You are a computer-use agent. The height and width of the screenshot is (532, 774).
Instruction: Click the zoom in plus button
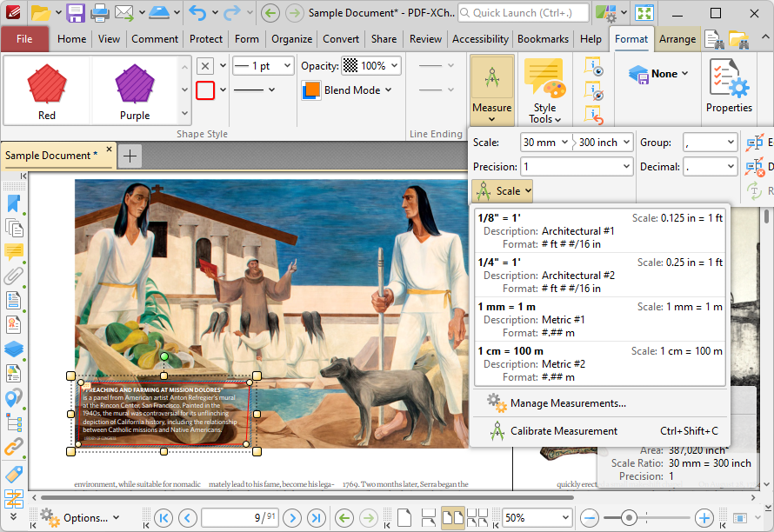coord(704,518)
